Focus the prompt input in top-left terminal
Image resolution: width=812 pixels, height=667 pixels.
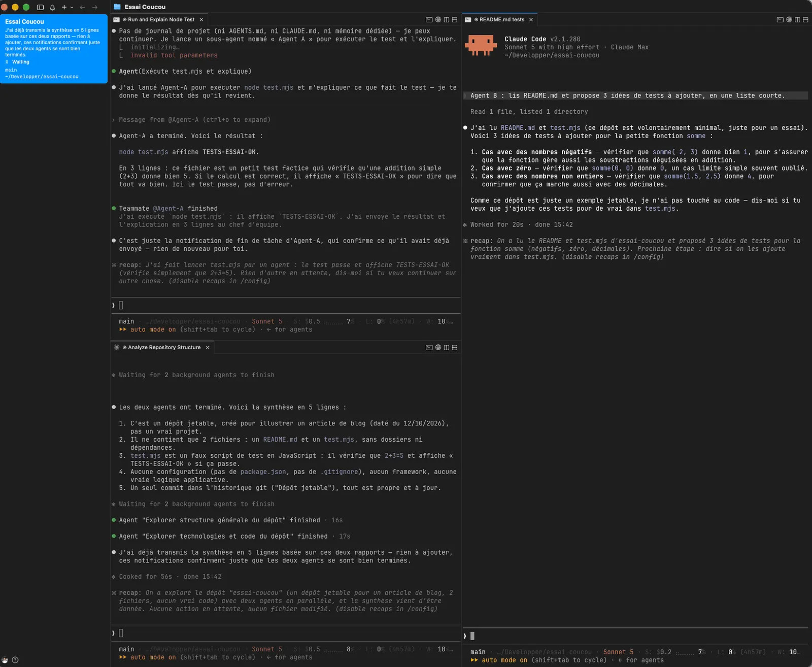pos(286,305)
